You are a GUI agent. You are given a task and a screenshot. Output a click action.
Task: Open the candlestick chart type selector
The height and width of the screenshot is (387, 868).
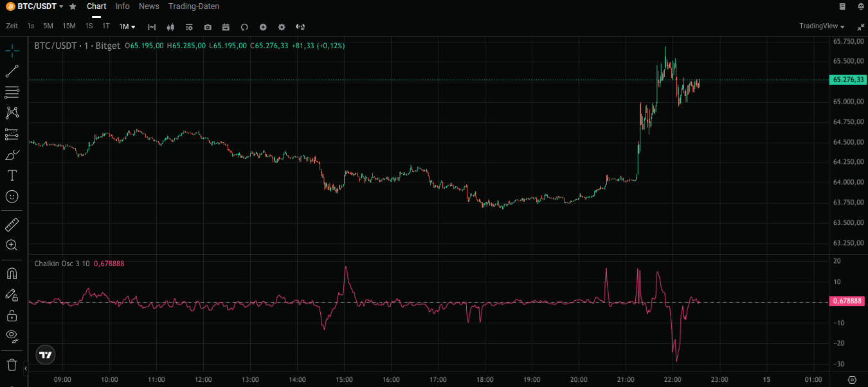170,27
